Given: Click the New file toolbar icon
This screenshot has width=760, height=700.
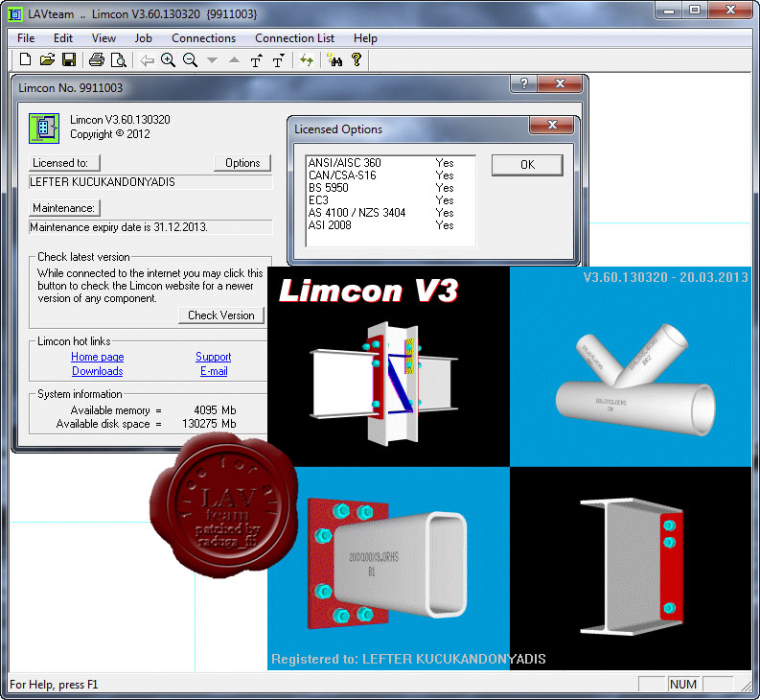Looking at the screenshot, I should point(25,60).
